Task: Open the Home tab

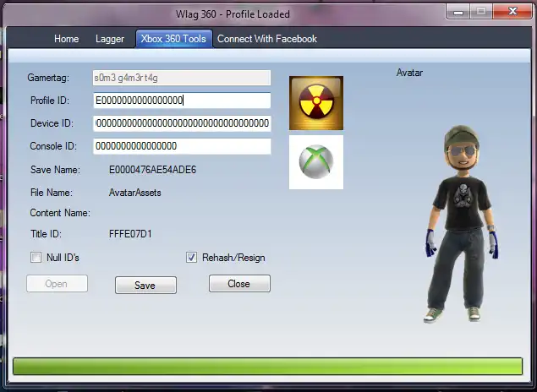Action: (67, 39)
